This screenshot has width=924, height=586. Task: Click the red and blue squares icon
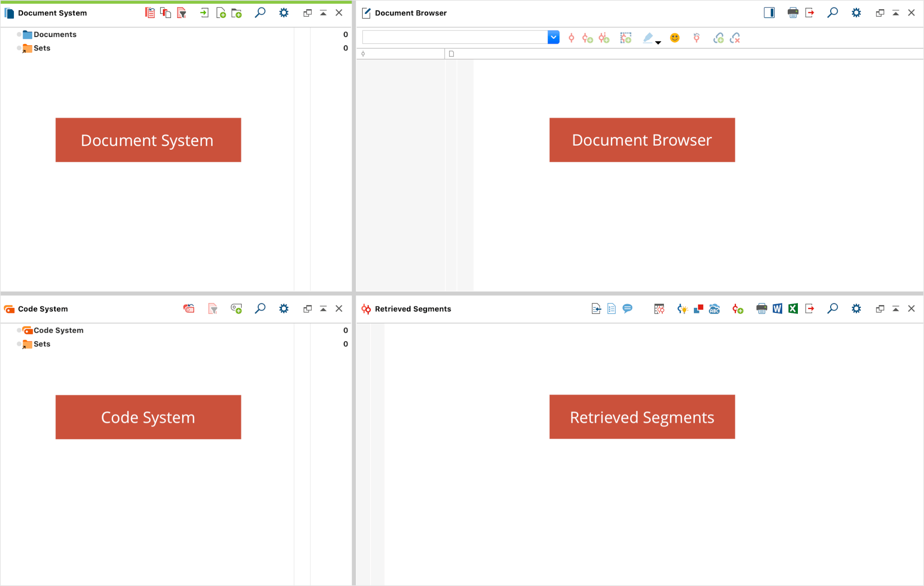coord(698,309)
